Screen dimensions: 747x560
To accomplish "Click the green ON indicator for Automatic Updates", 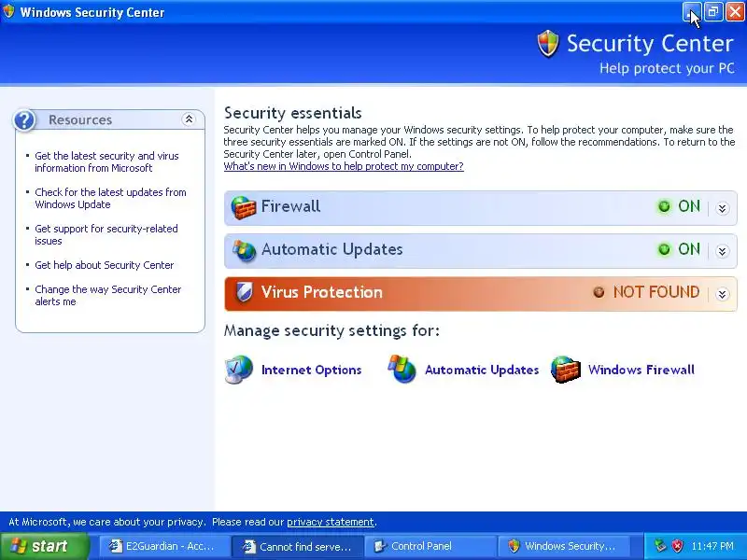I will [x=664, y=249].
